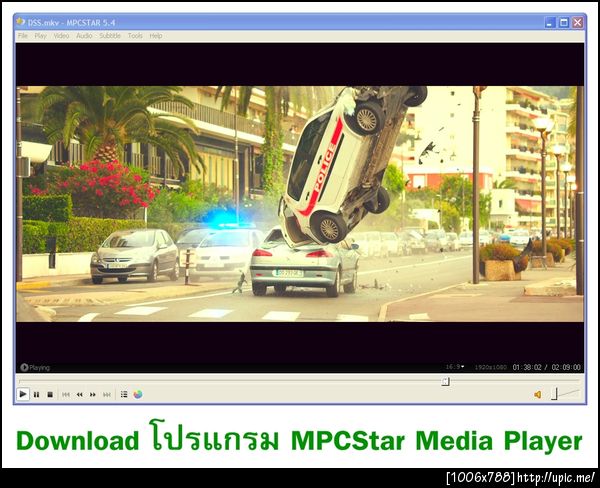Adjust the volume slider handle

(x=554, y=394)
